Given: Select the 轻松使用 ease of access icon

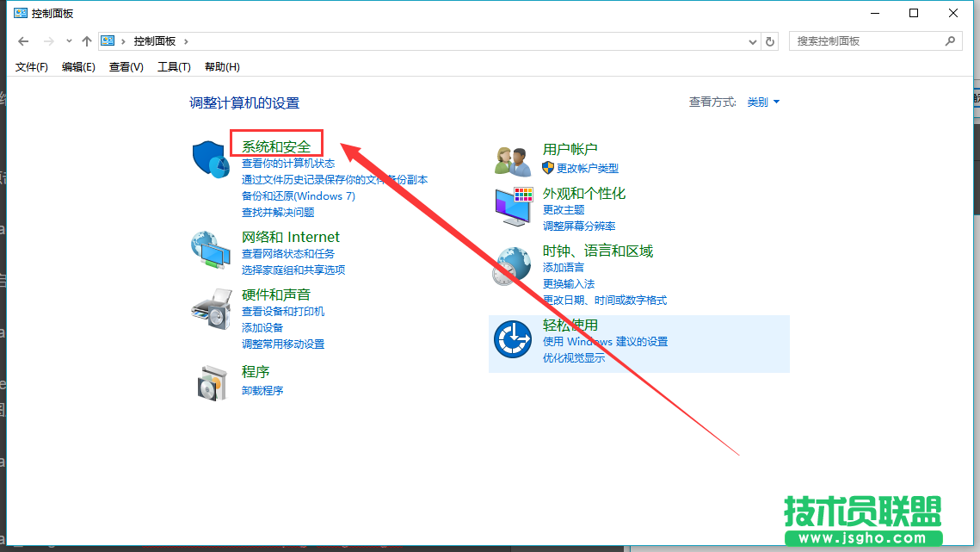Looking at the screenshot, I should [x=511, y=338].
